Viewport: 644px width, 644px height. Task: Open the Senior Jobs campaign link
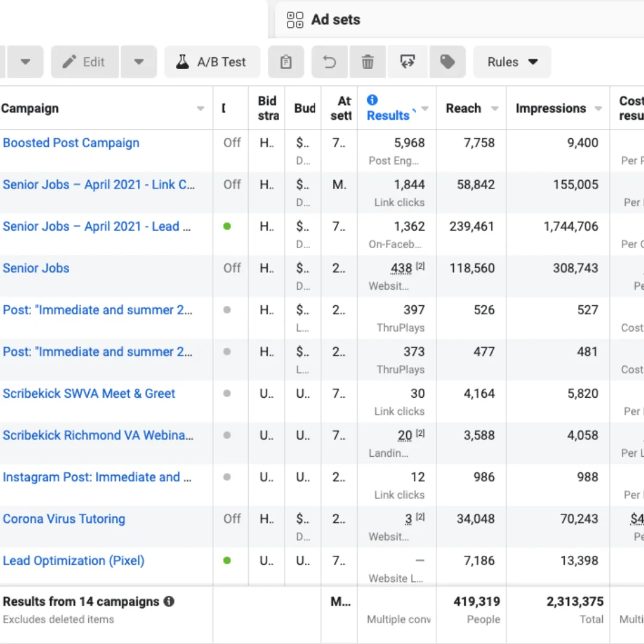coord(36,268)
